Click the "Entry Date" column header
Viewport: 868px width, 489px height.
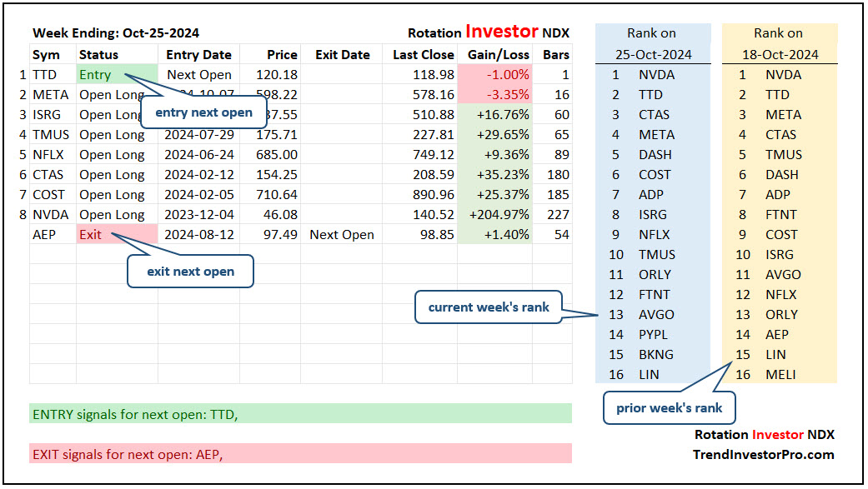point(198,55)
